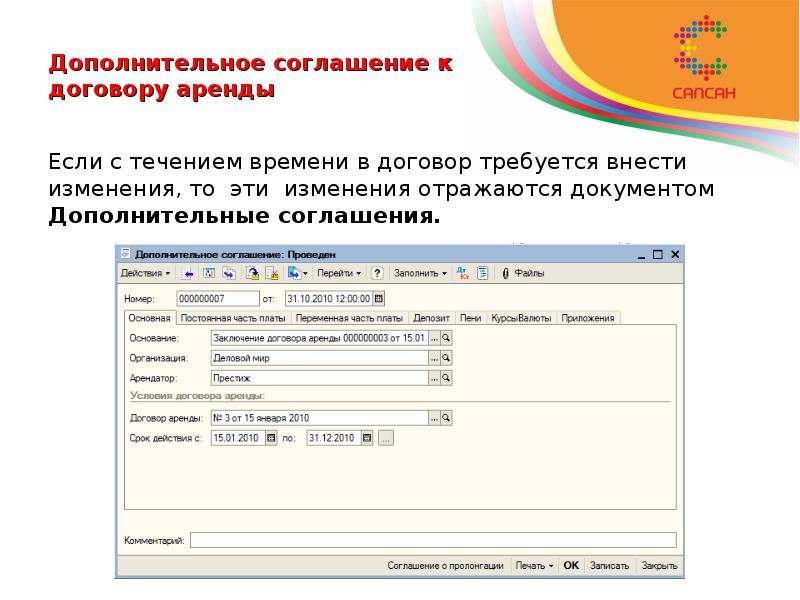This screenshot has width=800, height=600.
Task: Click magnifier icon beside Организация field
Action: point(447,358)
